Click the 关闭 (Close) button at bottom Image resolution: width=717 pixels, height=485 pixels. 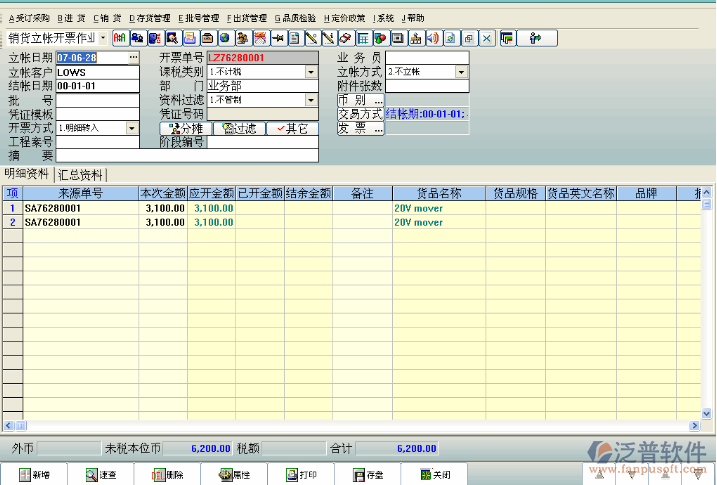[434, 474]
